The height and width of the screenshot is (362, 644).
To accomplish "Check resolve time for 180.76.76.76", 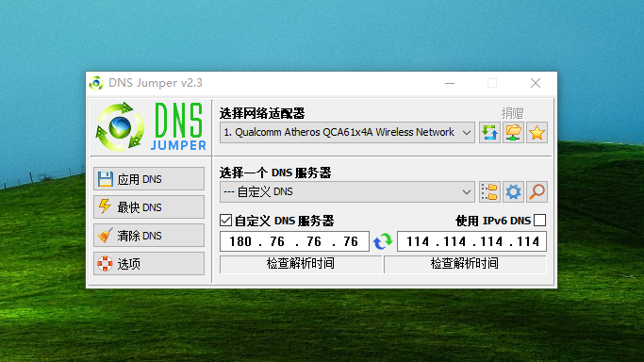I will (301, 264).
